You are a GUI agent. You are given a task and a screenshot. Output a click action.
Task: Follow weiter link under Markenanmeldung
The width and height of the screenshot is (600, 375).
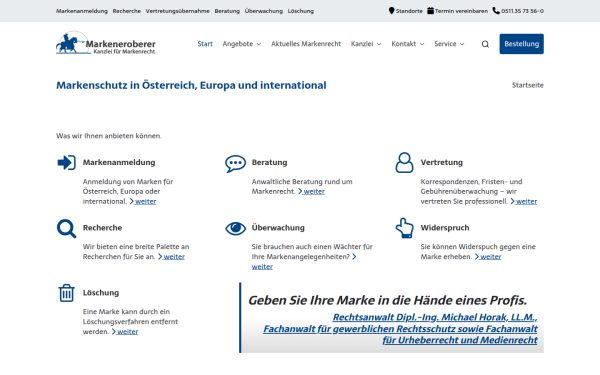pyautogui.click(x=143, y=201)
